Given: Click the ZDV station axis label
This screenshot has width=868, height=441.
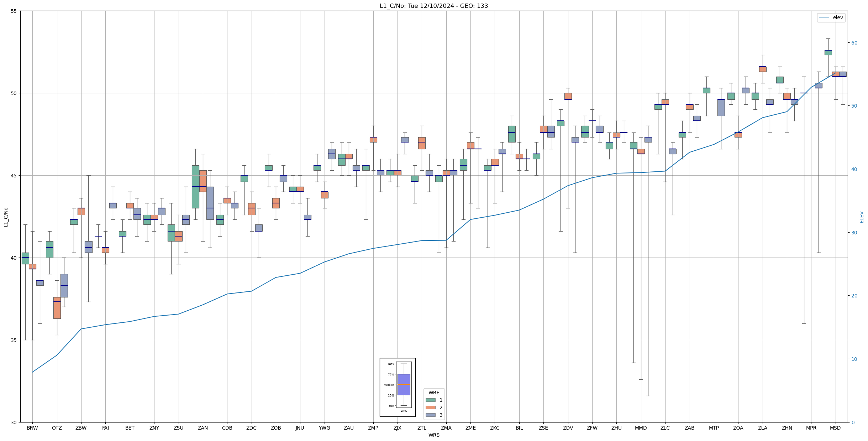Looking at the screenshot, I should pyautogui.click(x=568, y=428).
